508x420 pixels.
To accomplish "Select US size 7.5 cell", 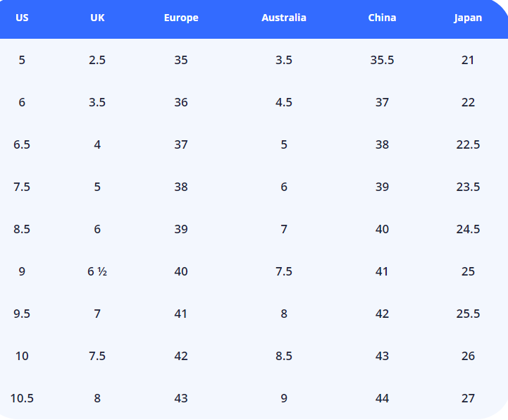I will pos(22,187).
